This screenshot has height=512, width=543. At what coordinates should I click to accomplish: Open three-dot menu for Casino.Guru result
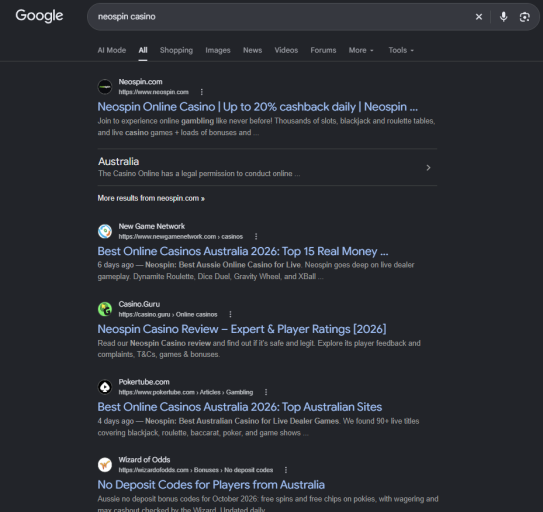[x=230, y=314]
